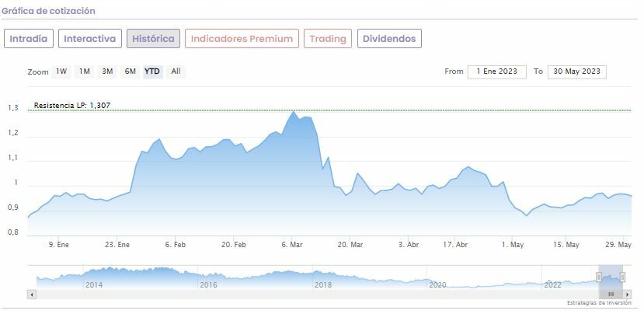Select 6M zoom option

(x=131, y=72)
